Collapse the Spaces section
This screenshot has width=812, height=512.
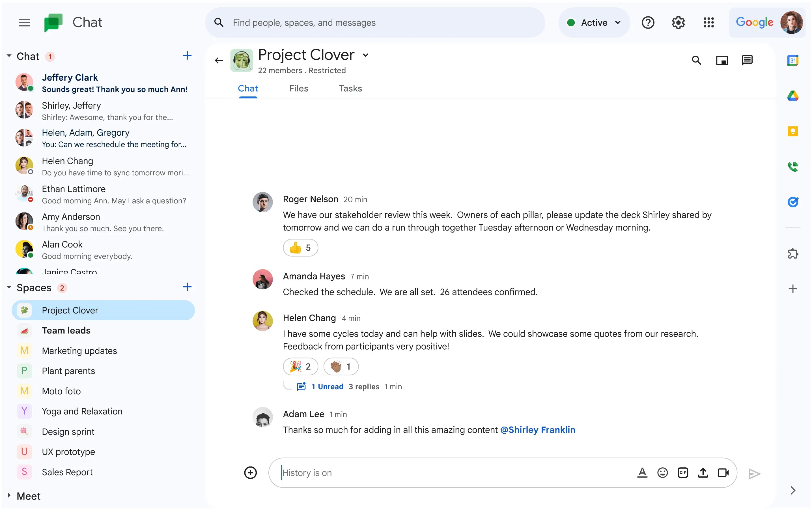[x=9, y=287]
